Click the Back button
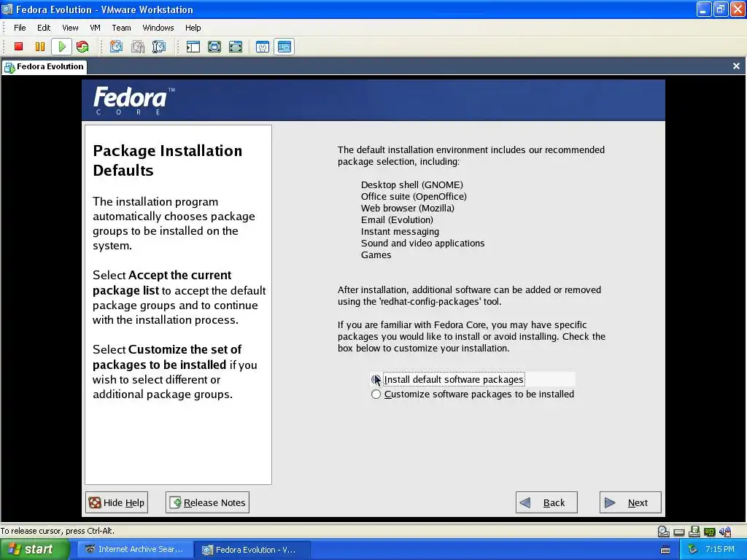This screenshot has height=560, width=747. [546, 502]
